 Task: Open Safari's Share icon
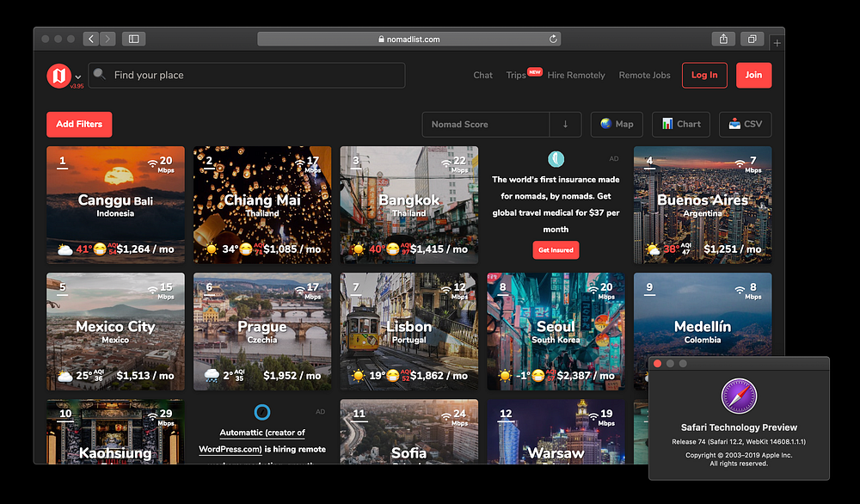tap(723, 39)
